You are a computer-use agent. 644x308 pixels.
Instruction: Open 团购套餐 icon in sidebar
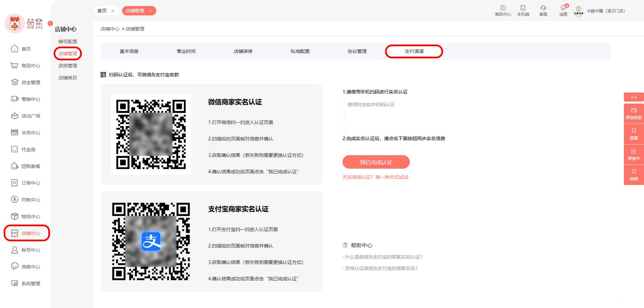[x=14, y=166]
